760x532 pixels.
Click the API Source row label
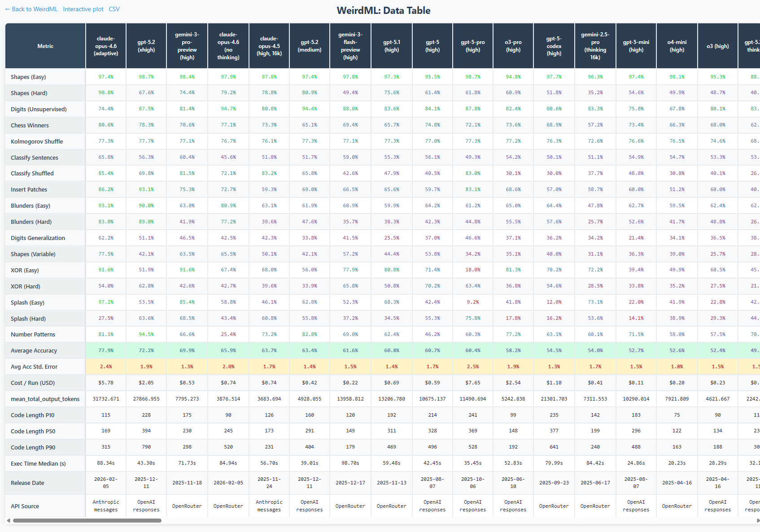pyautogui.click(x=25, y=506)
